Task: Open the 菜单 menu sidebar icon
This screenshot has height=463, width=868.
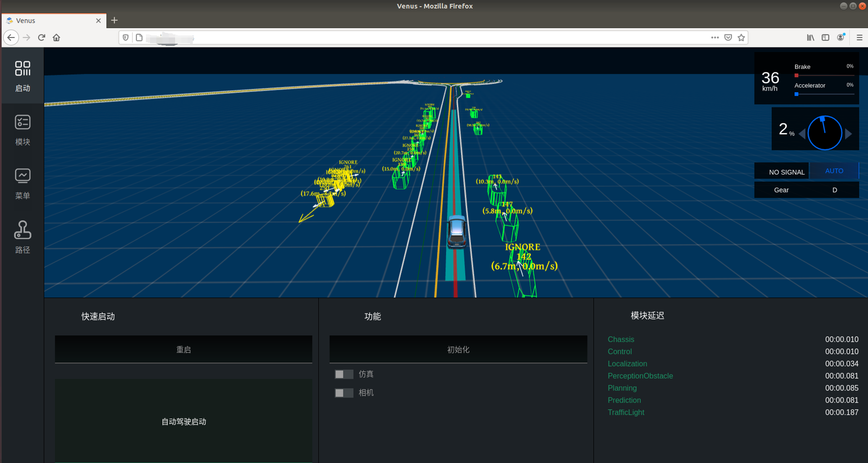Action: [x=22, y=183]
